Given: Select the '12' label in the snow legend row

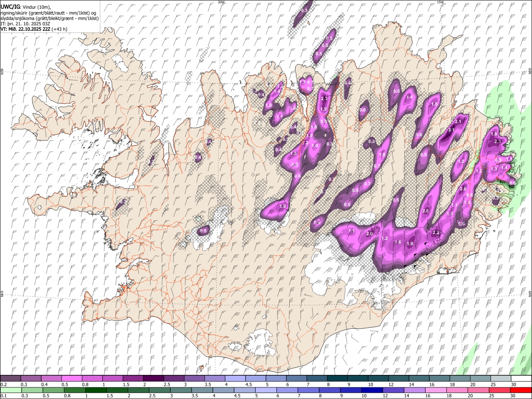Looking at the screenshot, I should 391,384.
